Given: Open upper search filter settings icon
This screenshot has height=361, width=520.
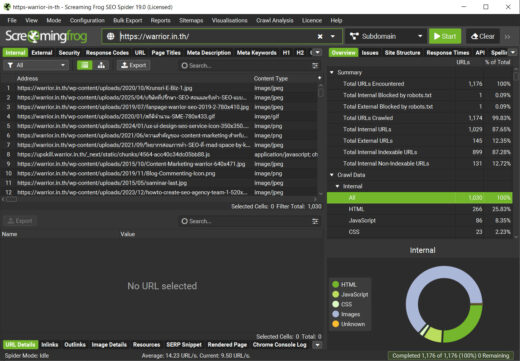Looking at the screenshot, I should tap(315, 66).
